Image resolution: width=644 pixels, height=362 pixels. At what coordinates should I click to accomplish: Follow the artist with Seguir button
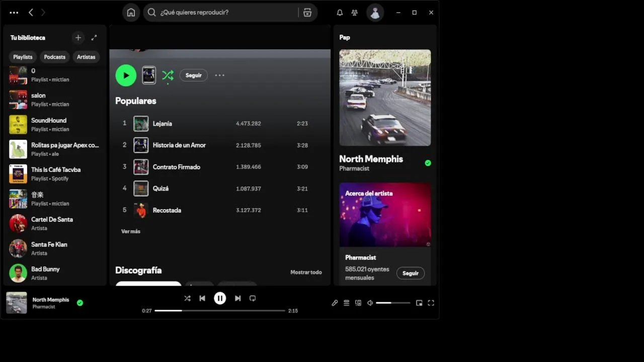coord(194,75)
